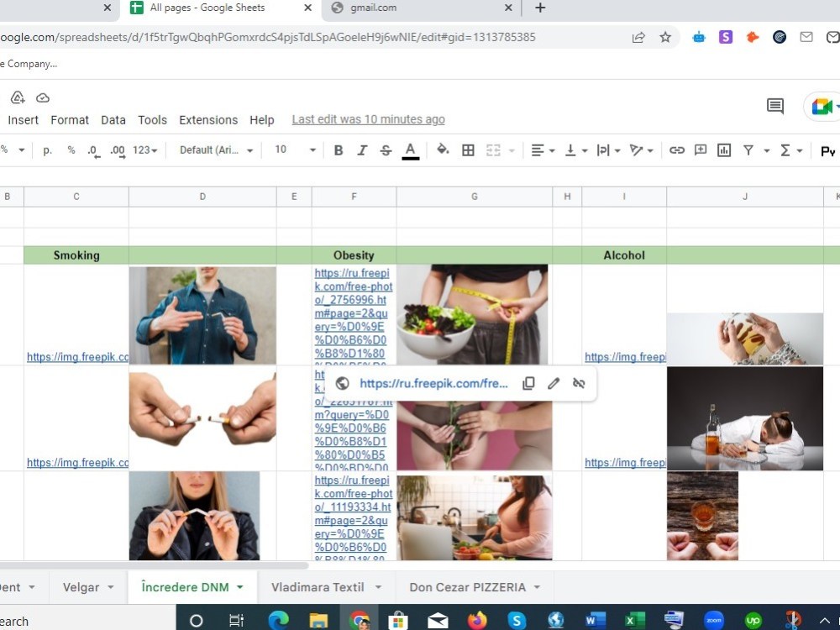
Task: Apply strikethrough formatting
Action: 386,150
